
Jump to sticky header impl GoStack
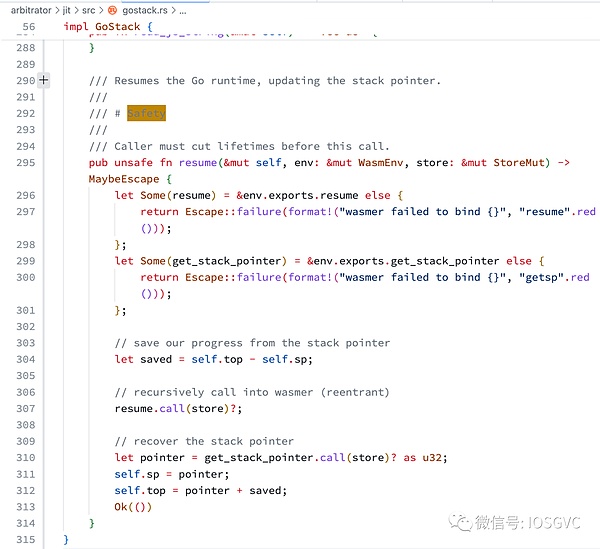108,27
